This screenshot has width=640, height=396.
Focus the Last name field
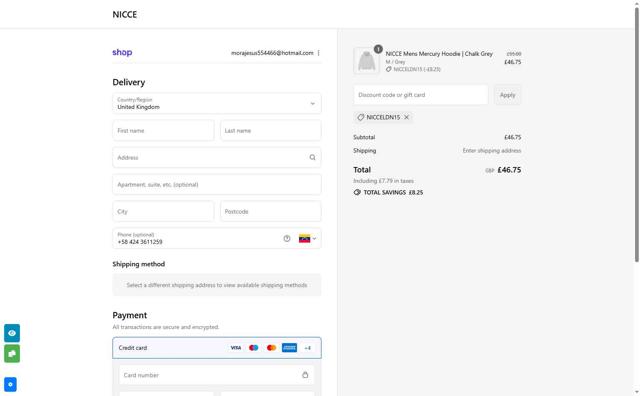271,131
